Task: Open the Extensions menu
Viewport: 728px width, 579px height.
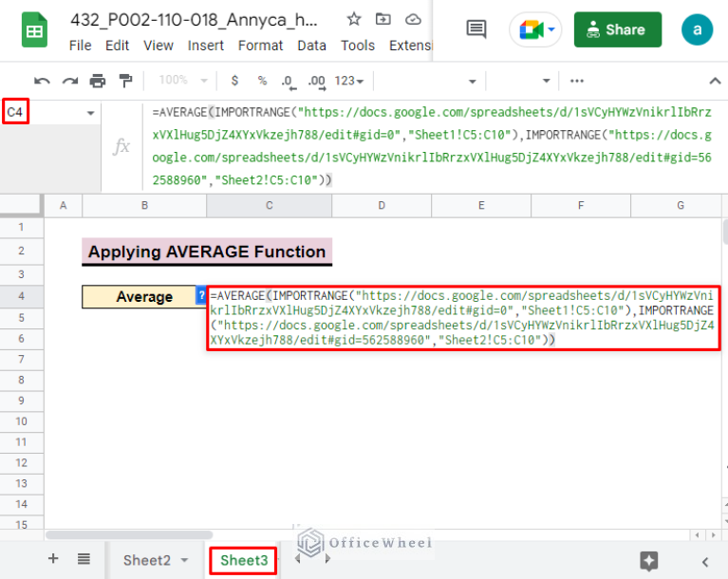Action: 411,46
